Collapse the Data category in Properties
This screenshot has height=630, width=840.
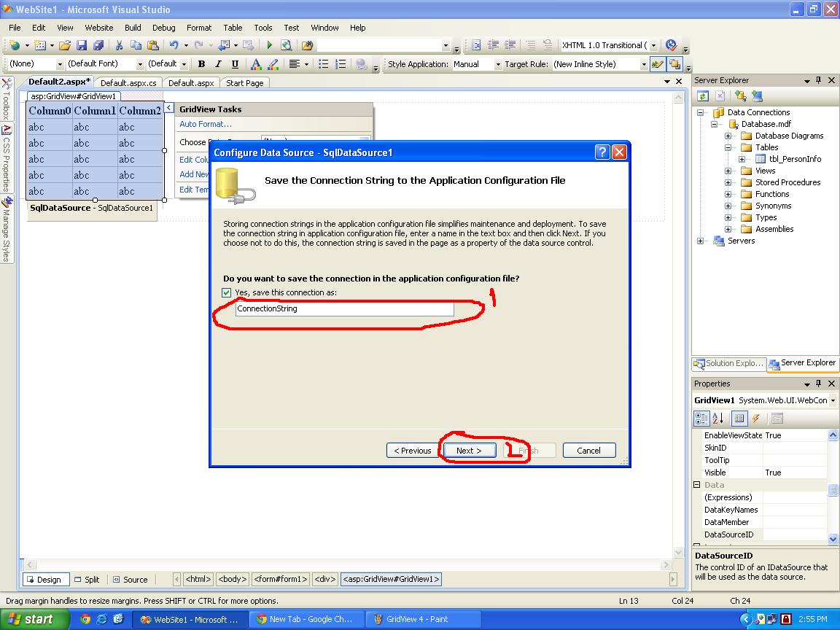[697, 484]
